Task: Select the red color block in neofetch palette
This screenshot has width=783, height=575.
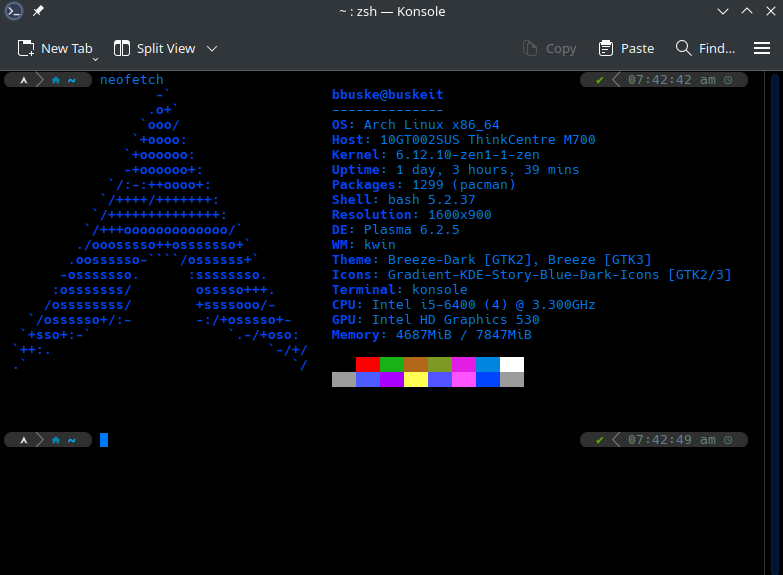Action: (x=367, y=364)
